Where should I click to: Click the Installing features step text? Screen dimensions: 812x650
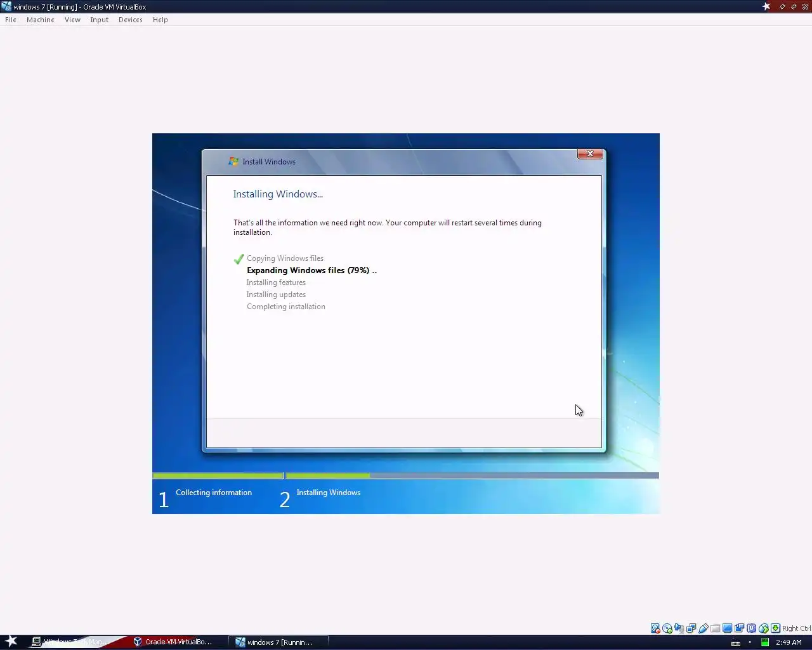[276, 282]
